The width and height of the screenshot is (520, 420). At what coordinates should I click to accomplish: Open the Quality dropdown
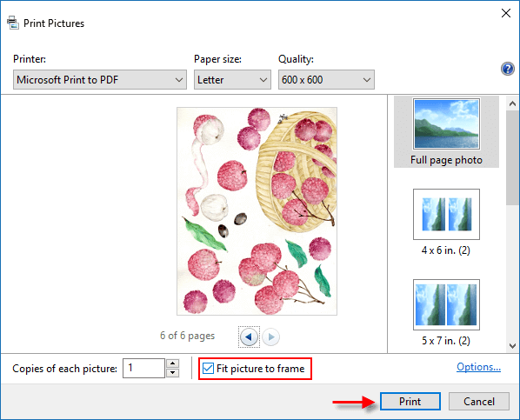(326, 80)
